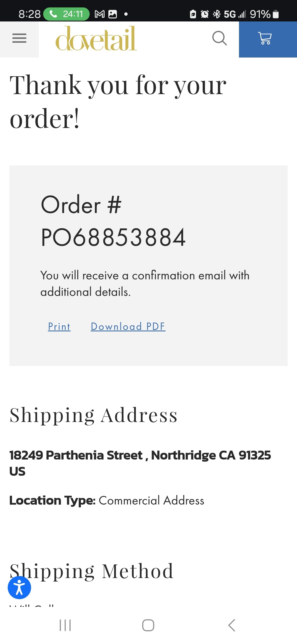Tap the Android back navigation button
This screenshot has height=644, width=297.
(232, 625)
